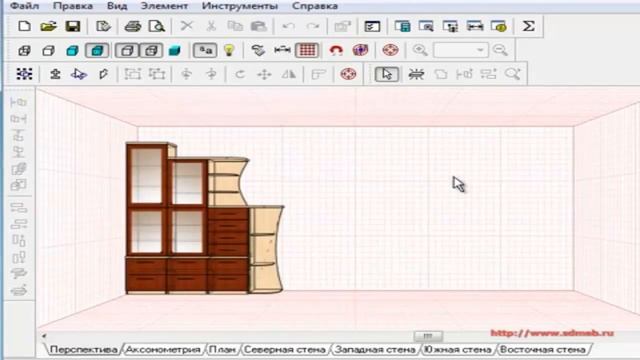Switch to the Аксонометрия view tab

163,350
